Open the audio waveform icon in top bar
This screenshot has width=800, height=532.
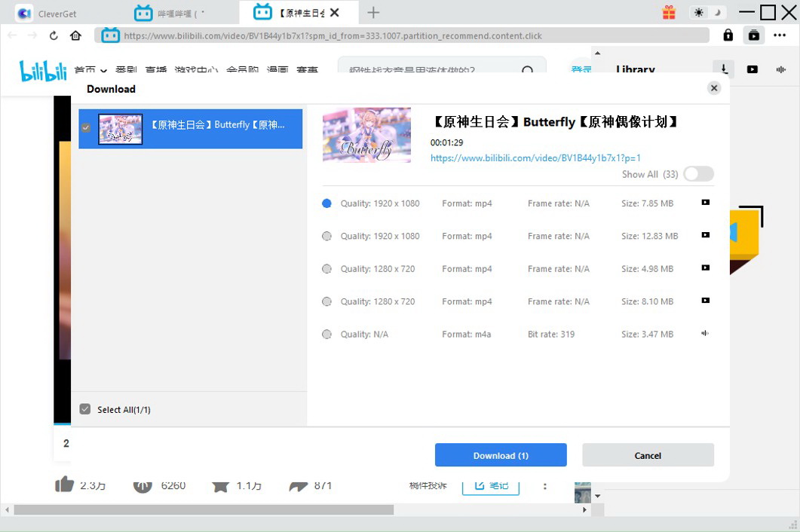pos(780,69)
